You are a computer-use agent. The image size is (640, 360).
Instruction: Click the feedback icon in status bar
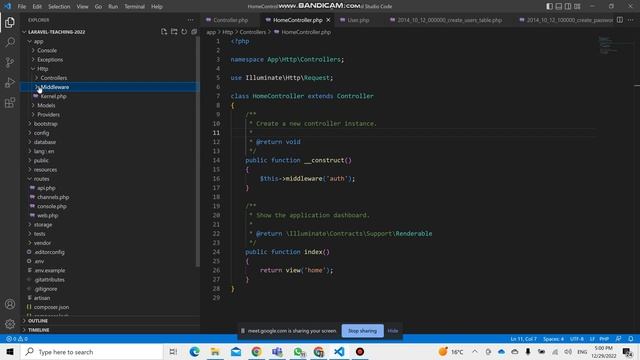[x=618, y=339]
